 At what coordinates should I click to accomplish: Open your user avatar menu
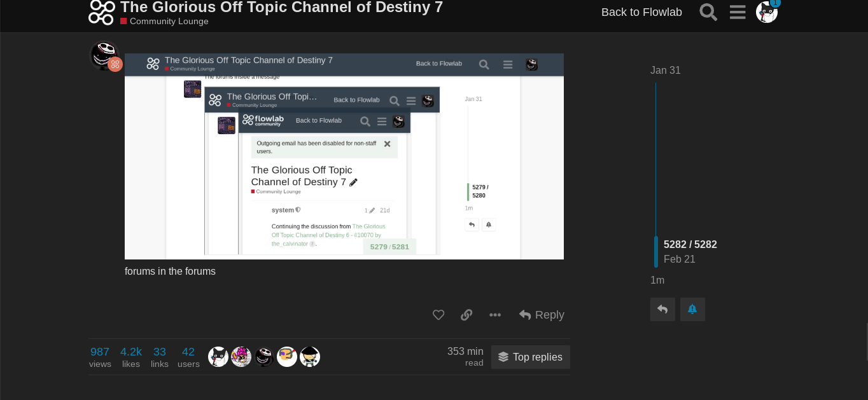coord(766,12)
